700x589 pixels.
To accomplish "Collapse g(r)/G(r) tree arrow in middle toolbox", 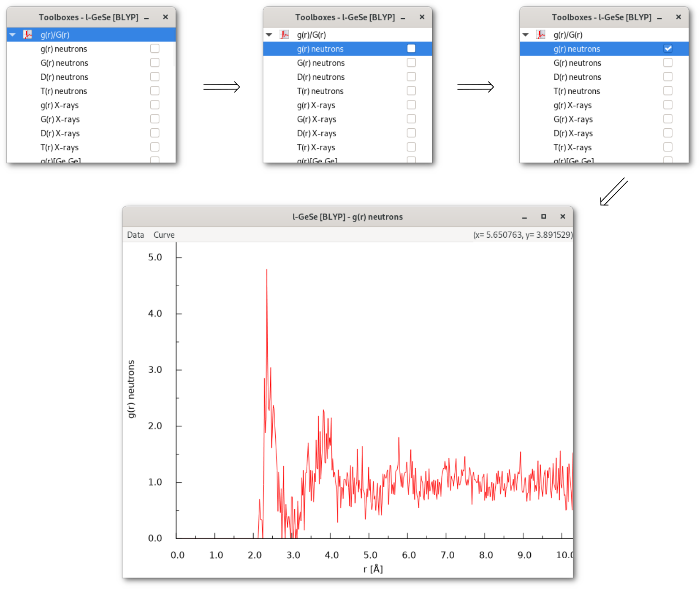I will click(269, 35).
